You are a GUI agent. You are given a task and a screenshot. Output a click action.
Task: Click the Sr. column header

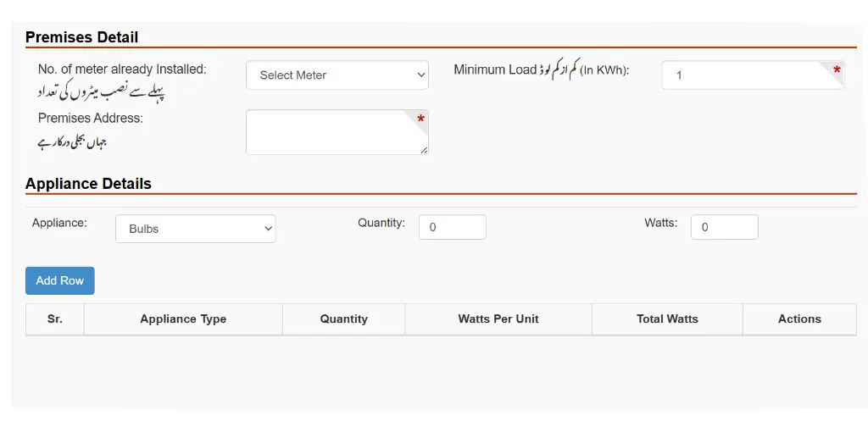click(55, 318)
